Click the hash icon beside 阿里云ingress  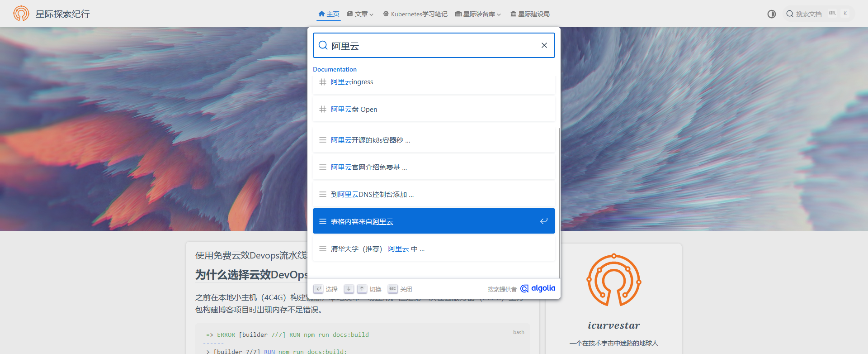323,82
